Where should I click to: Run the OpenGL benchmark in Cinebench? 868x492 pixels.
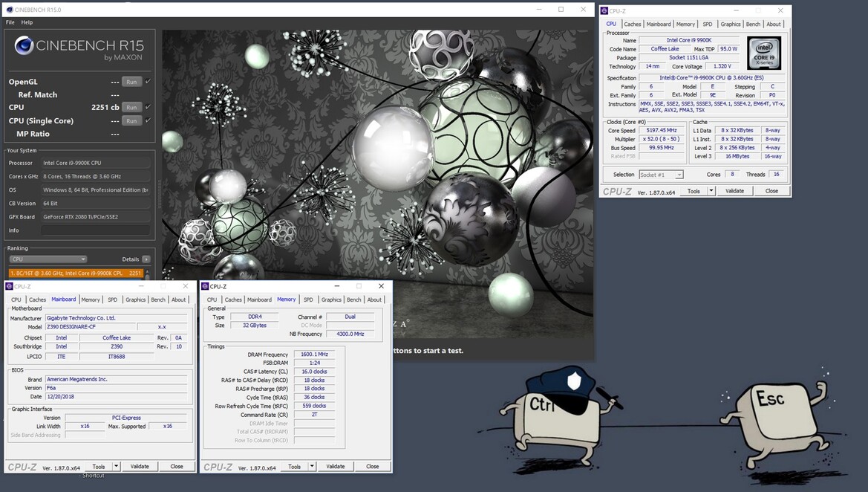click(131, 82)
